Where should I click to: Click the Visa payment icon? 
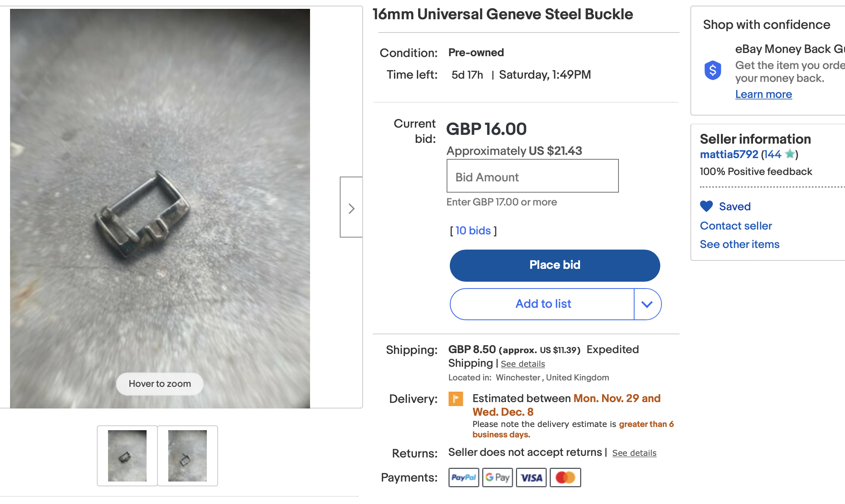pyautogui.click(x=531, y=478)
